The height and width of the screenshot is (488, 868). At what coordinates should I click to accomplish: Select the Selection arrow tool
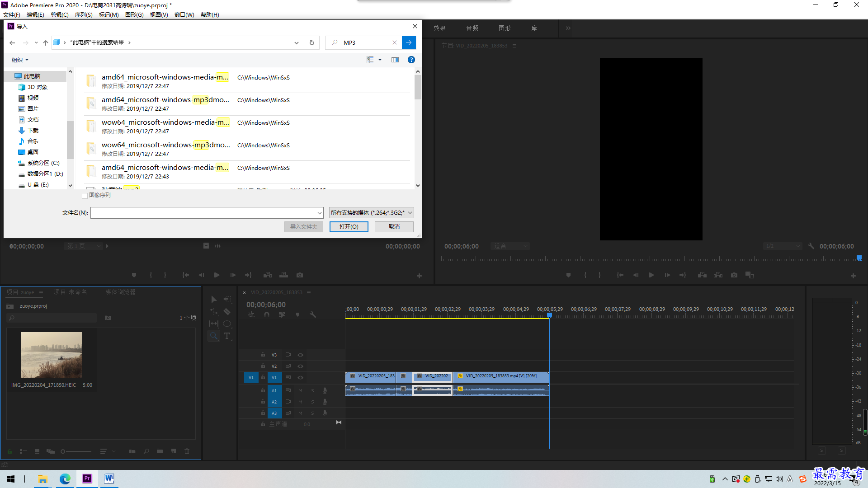[214, 300]
